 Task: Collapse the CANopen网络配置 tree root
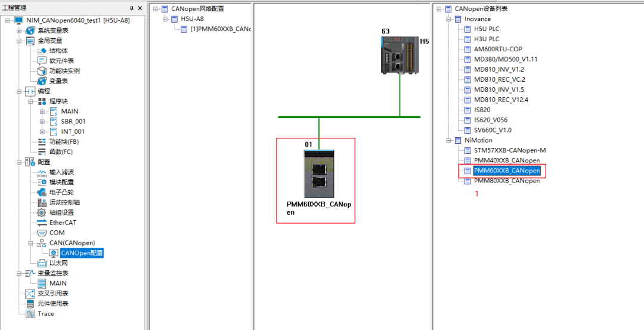[x=155, y=8]
